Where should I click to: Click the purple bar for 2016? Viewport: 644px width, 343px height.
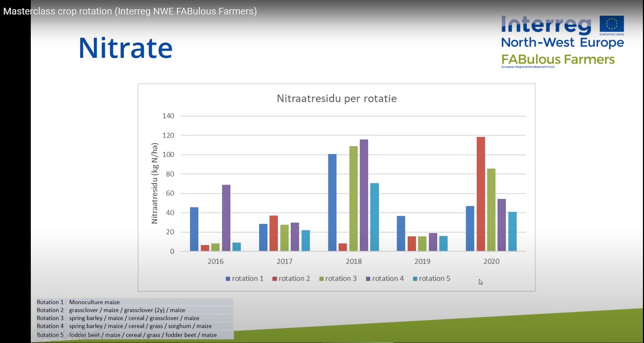click(x=226, y=218)
